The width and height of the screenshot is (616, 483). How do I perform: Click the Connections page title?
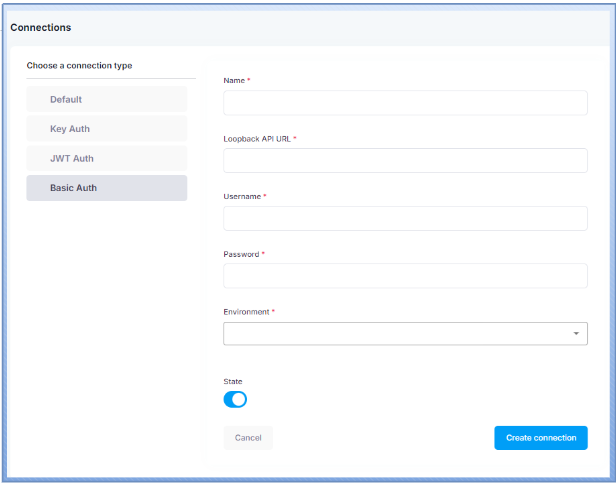click(x=41, y=27)
